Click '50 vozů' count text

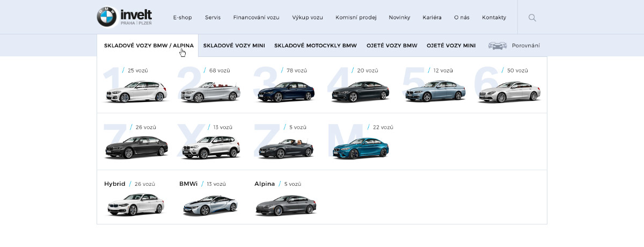pyautogui.click(x=518, y=70)
